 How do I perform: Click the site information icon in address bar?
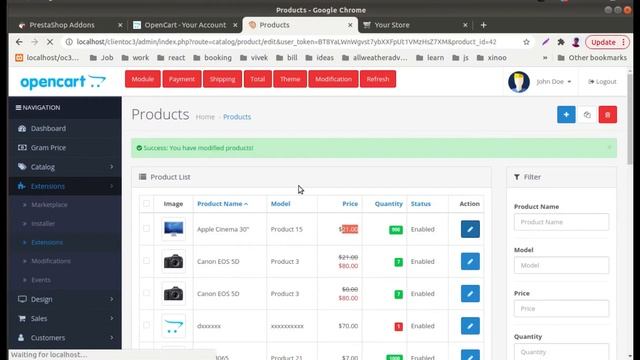[x=69, y=42]
